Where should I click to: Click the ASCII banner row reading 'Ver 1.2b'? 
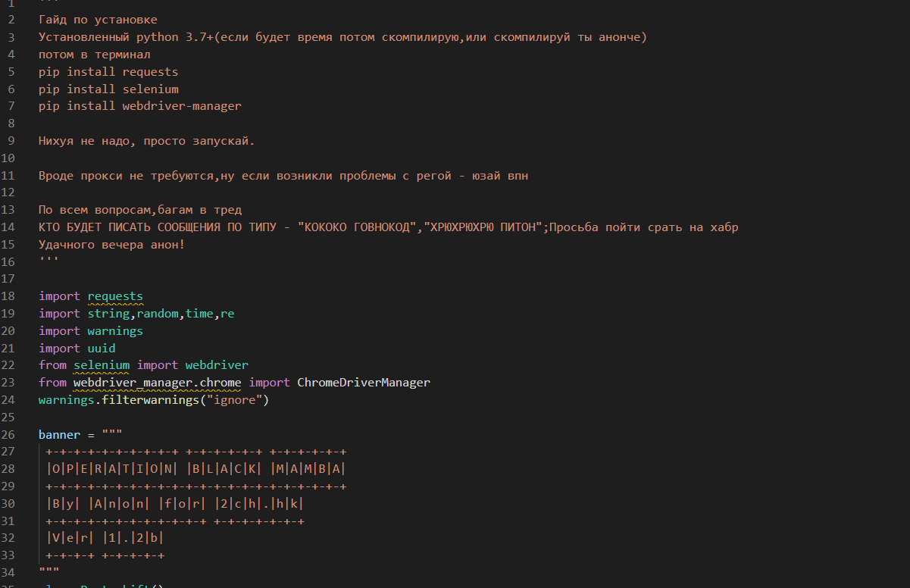(x=105, y=538)
